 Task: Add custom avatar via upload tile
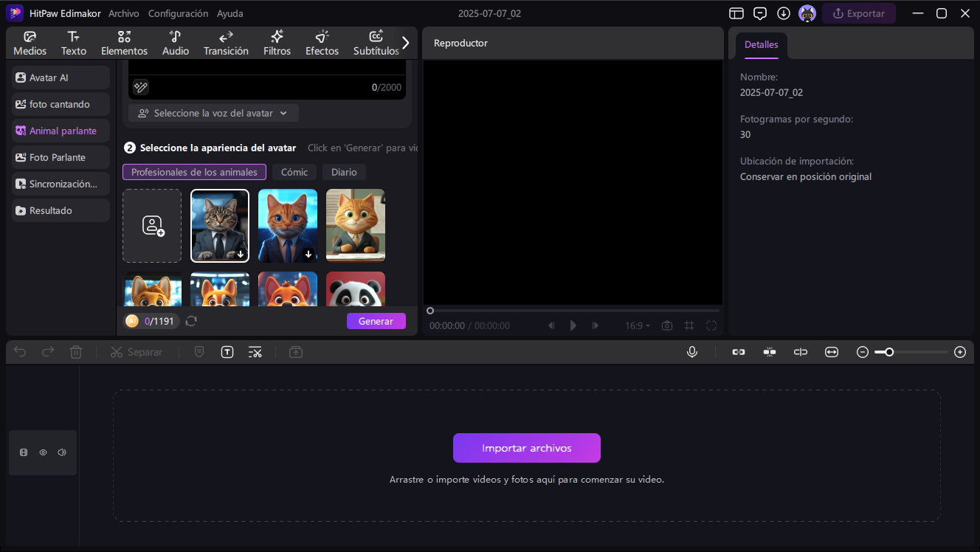point(152,226)
